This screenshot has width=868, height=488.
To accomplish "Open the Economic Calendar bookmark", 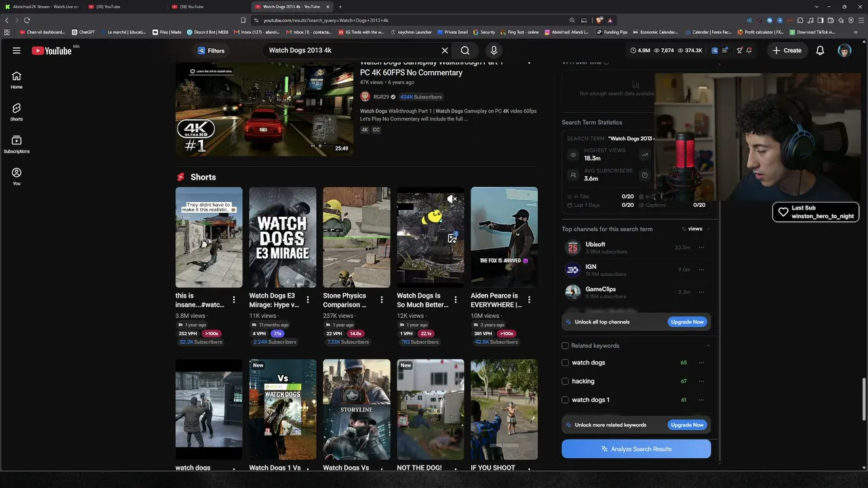I will click(x=655, y=32).
